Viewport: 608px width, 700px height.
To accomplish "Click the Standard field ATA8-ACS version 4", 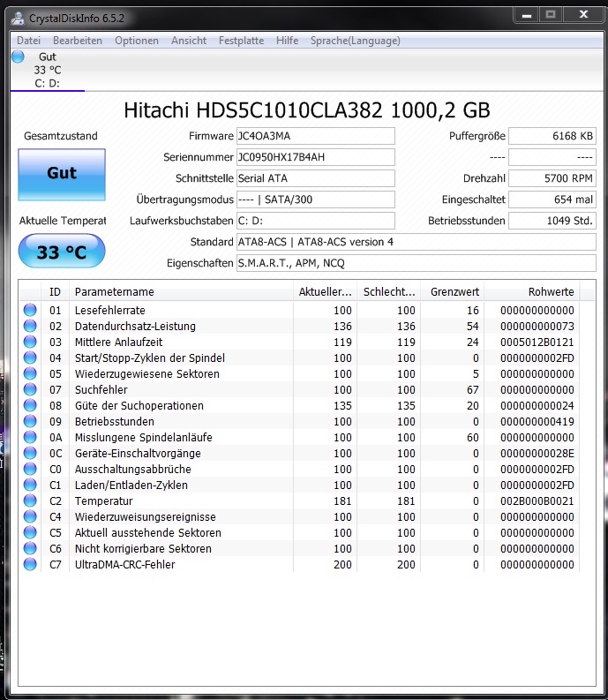I will [416, 242].
